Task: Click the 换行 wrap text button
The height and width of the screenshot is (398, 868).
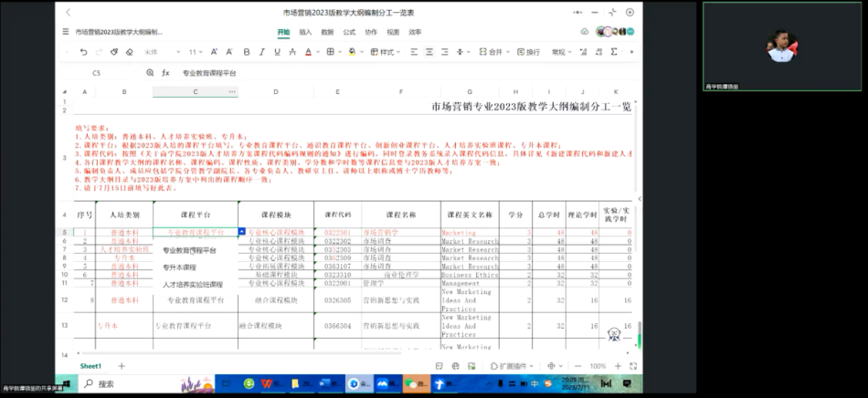Action: [530, 52]
